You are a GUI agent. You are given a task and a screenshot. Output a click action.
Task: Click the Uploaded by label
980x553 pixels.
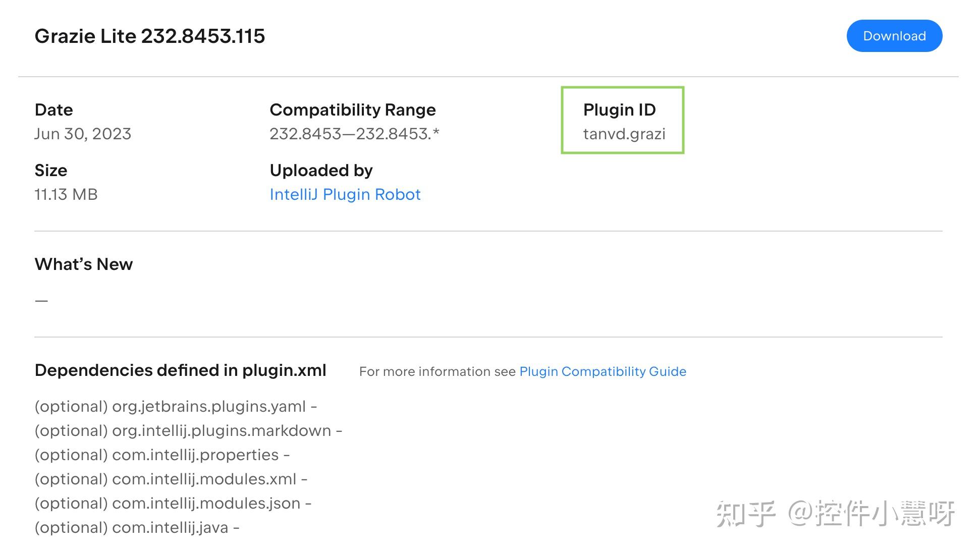321,170
